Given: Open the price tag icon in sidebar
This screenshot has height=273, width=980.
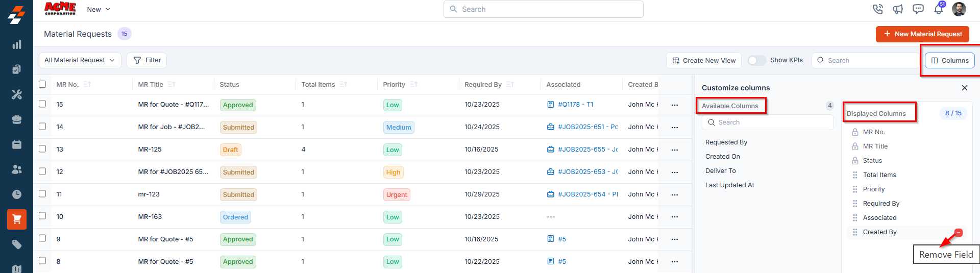Looking at the screenshot, I should [17, 244].
